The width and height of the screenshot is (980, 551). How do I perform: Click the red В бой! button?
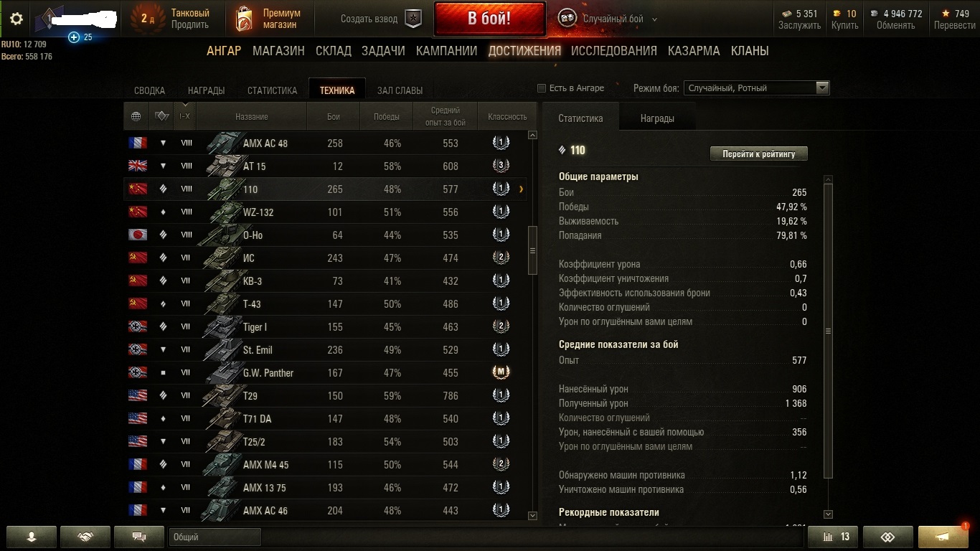point(489,19)
